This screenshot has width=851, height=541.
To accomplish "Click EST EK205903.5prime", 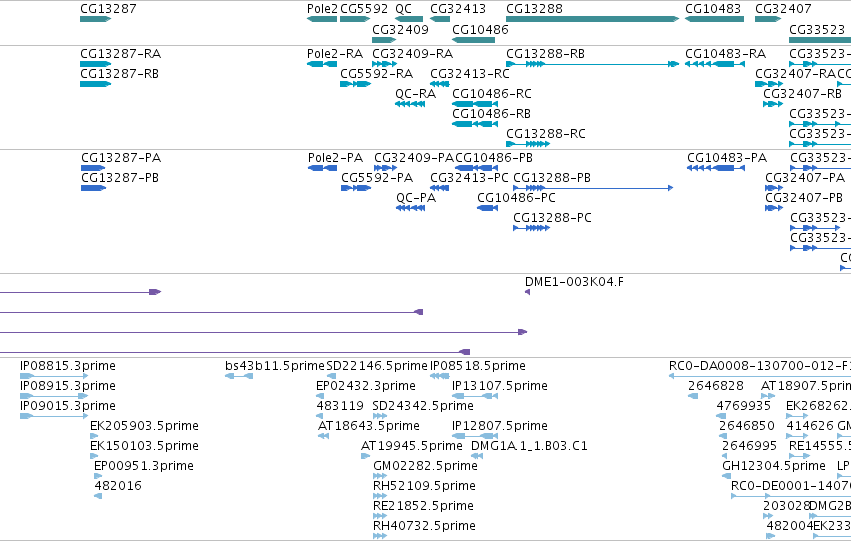I will tap(94, 436).
